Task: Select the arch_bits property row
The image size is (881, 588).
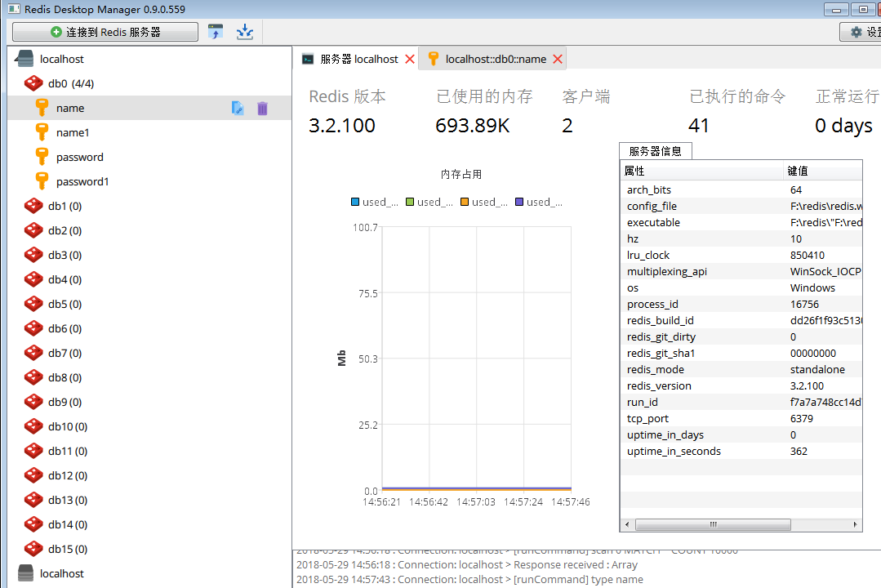Action: pos(741,190)
